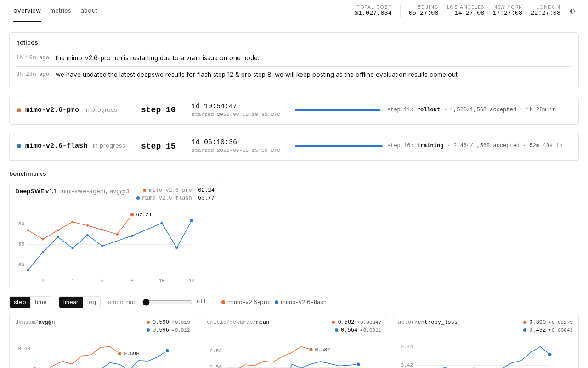588x368 pixels.
Task: Select the step x-axis mode
Action: tap(20, 302)
